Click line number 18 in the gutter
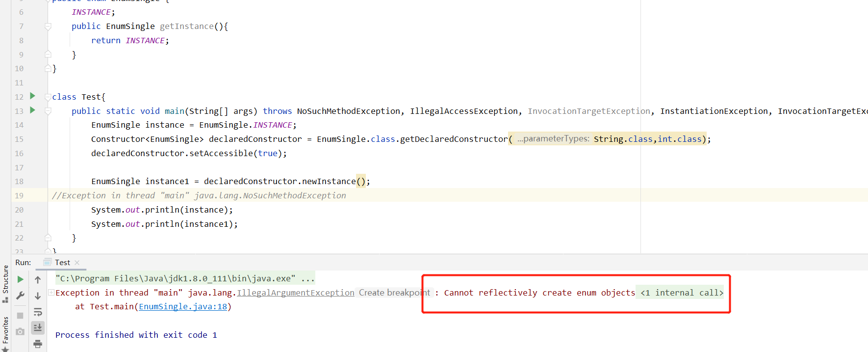 (x=19, y=182)
